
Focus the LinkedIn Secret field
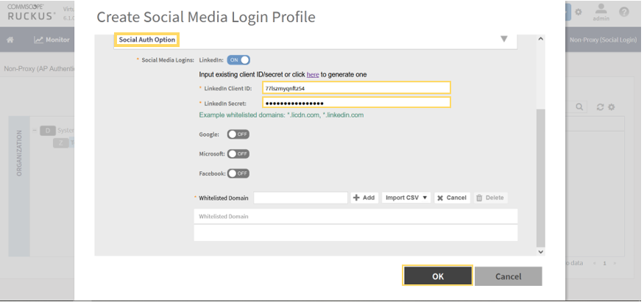(356, 102)
